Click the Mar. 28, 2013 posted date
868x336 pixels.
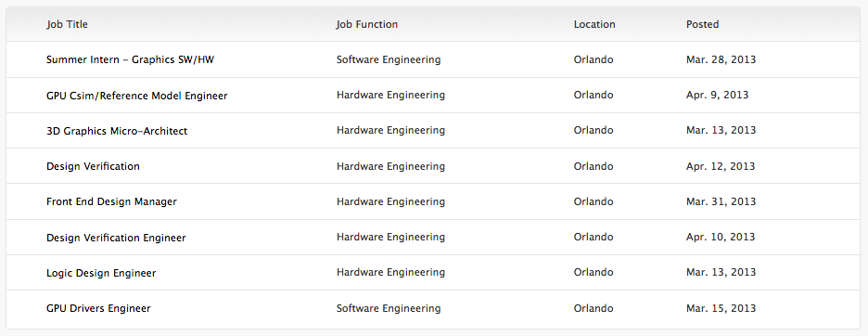721,59
